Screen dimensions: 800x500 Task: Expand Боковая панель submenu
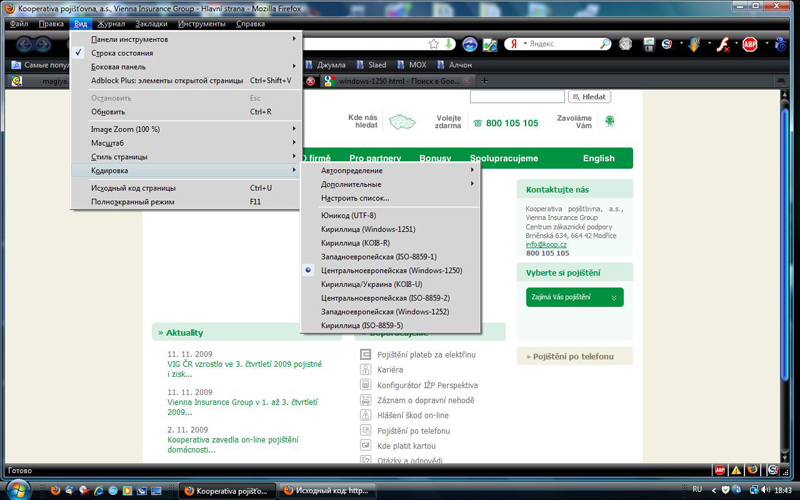point(186,67)
